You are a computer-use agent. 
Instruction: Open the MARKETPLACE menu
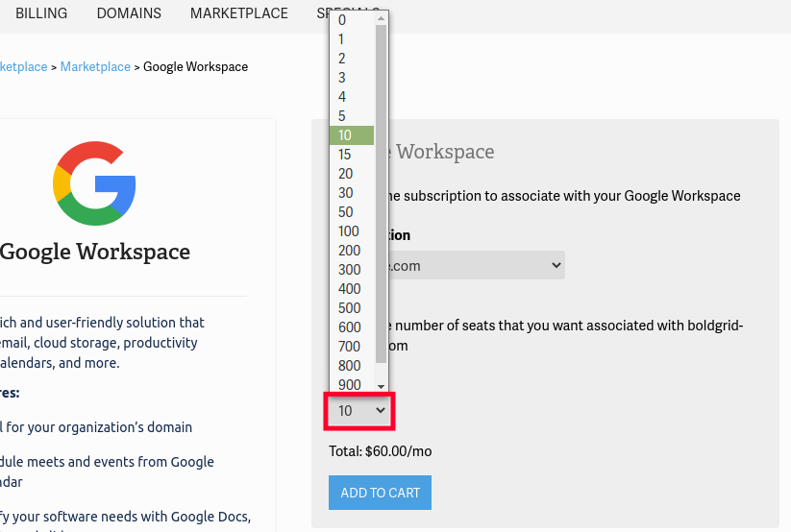tap(238, 13)
